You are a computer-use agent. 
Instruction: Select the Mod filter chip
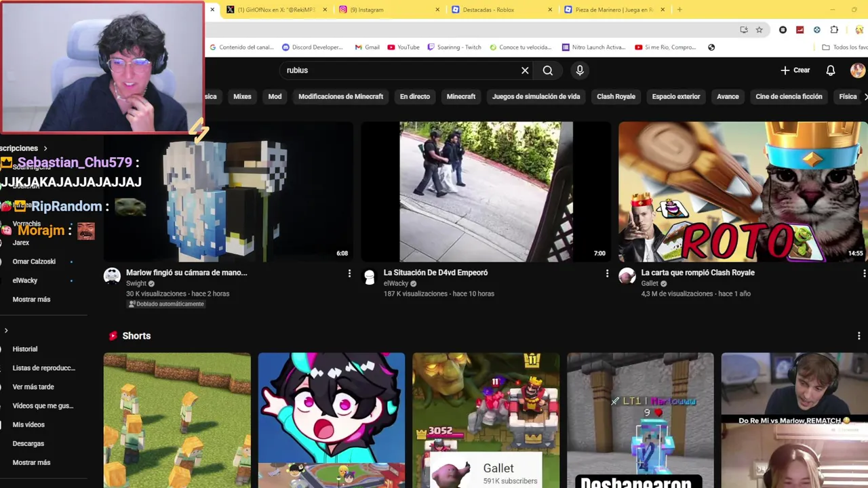[275, 96]
